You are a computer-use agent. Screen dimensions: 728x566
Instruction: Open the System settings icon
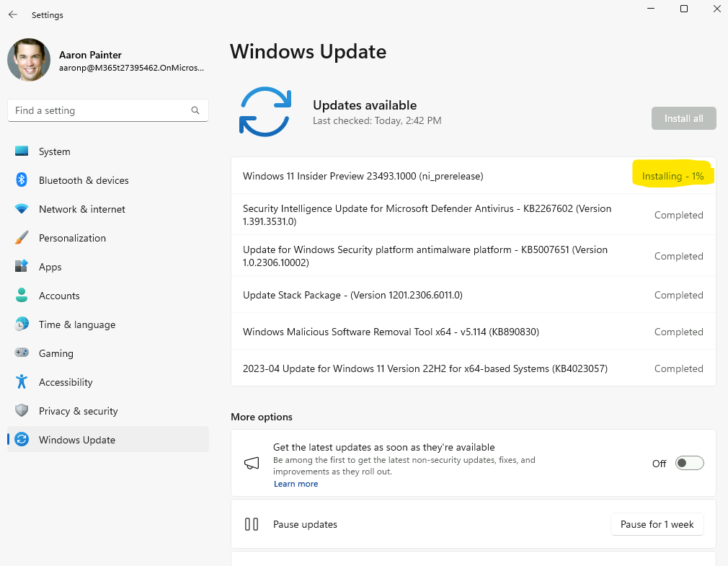click(22, 151)
